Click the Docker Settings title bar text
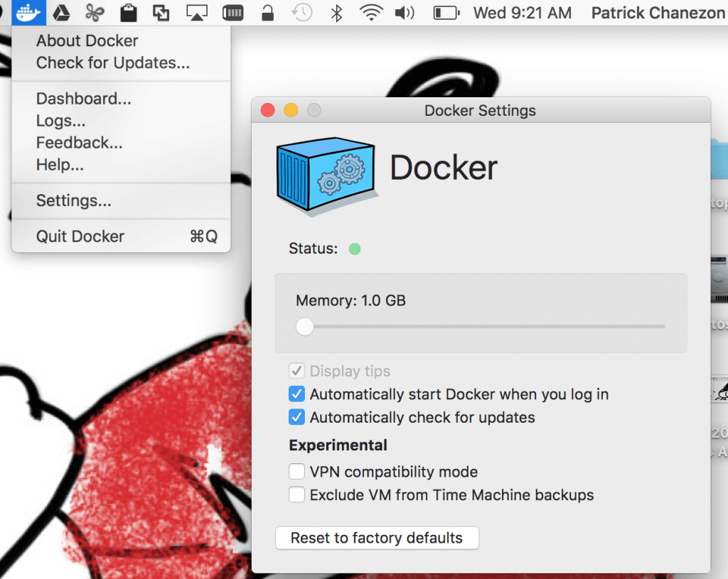The height and width of the screenshot is (579, 728). [480, 110]
